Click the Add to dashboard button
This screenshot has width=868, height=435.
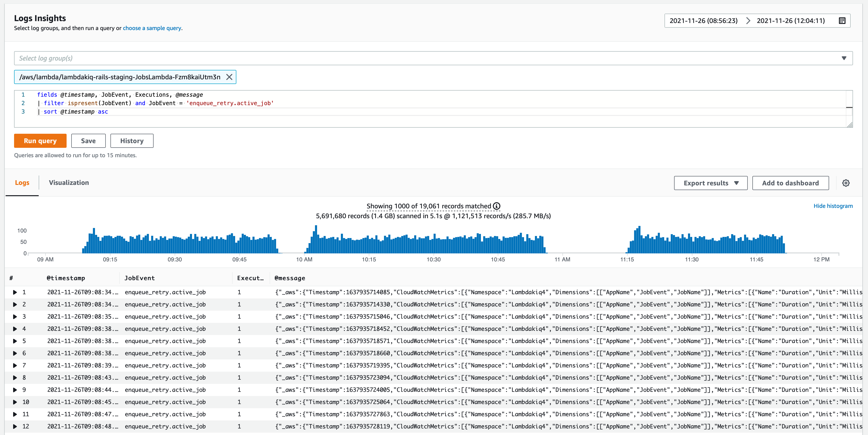click(790, 183)
